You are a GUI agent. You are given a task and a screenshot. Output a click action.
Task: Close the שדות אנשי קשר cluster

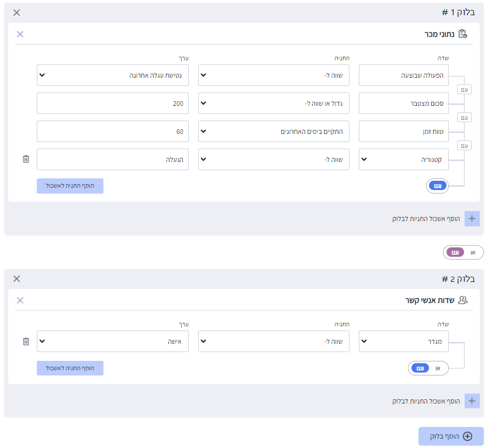(20, 301)
